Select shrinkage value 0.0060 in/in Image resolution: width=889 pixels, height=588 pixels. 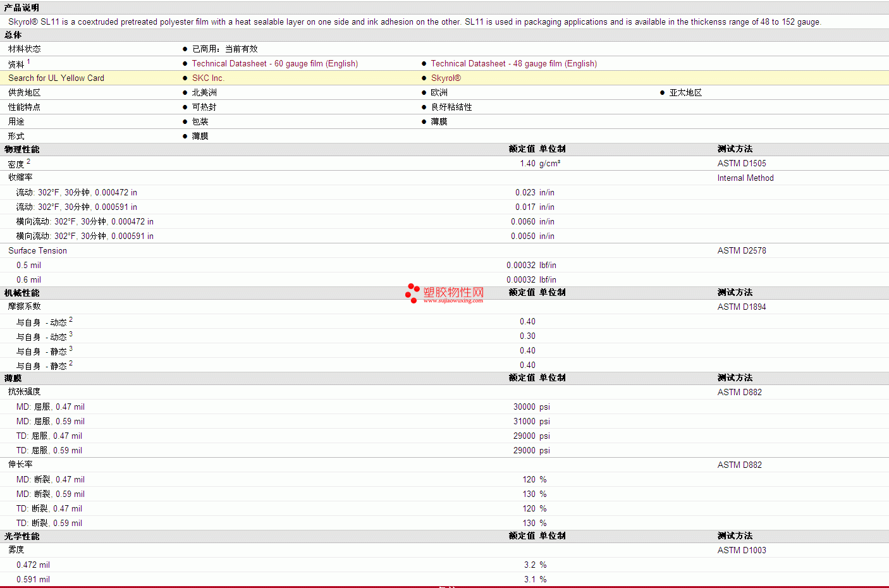click(532, 221)
